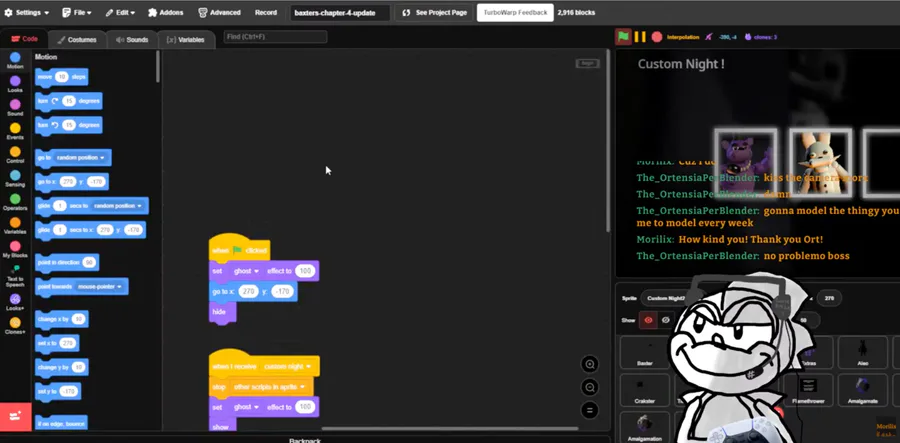
Task: Select the Clones+ extension category
Action: [15, 326]
